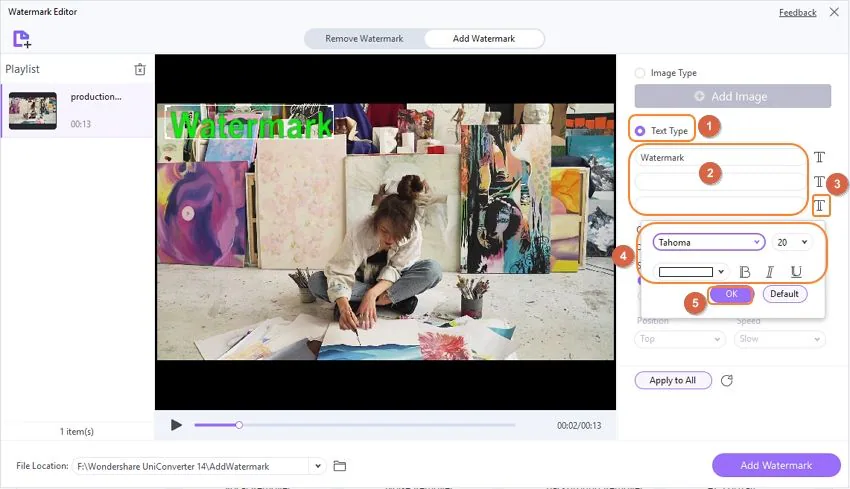This screenshot has width=850, height=489.
Task: Click the add file icon
Action: [x=22, y=39]
